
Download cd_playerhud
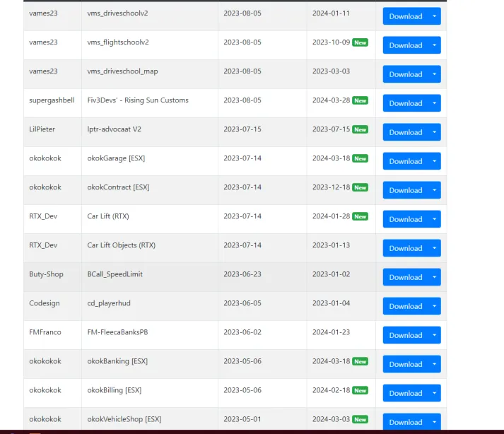pyautogui.click(x=405, y=306)
